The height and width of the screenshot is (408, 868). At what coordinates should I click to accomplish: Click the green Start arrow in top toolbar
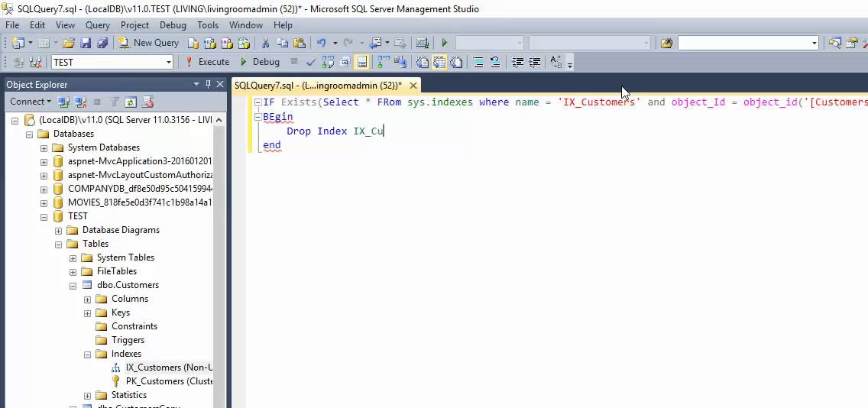pos(444,43)
